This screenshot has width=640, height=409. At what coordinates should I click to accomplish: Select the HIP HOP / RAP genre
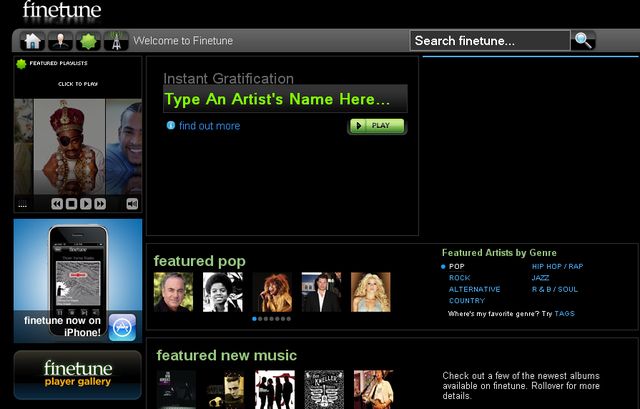click(558, 267)
